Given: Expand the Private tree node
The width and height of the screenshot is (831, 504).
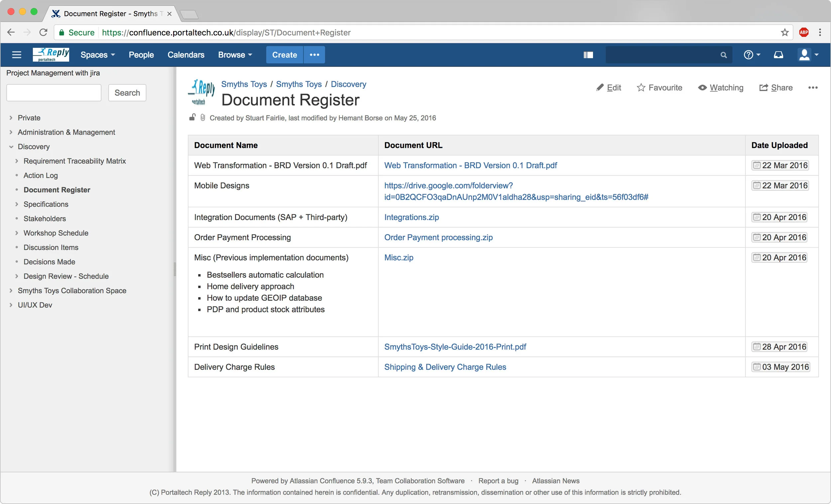Looking at the screenshot, I should tap(11, 118).
